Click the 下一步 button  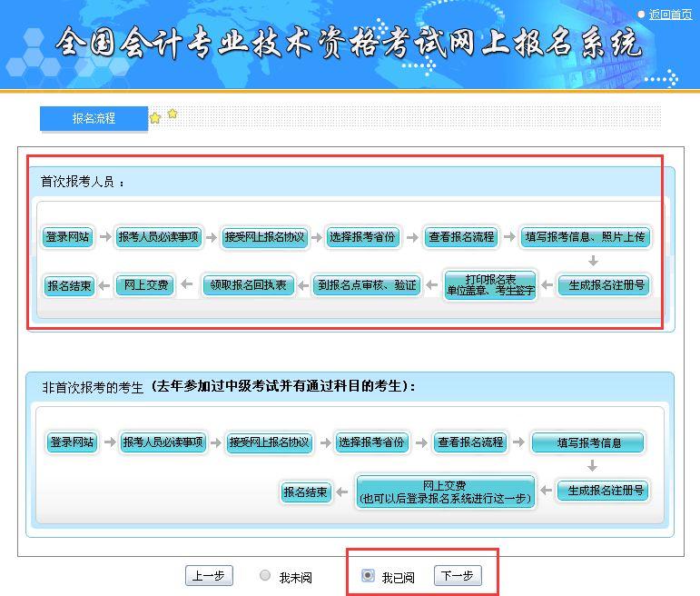tap(458, 575)
